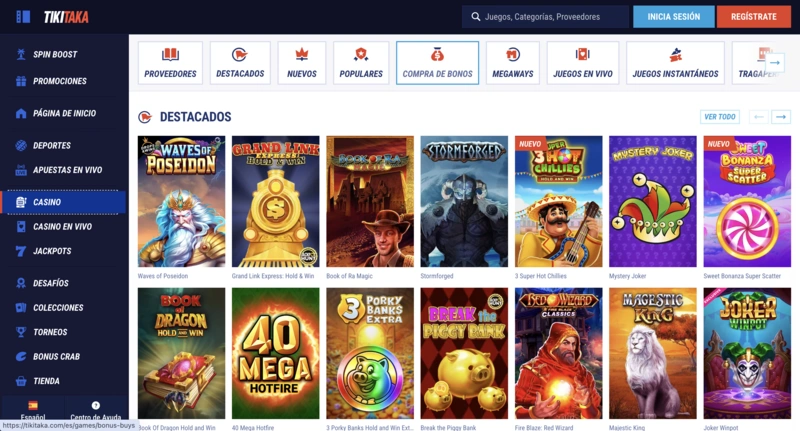Open the Español language selector
This screenshot has width=800, height=431.
pos(33,411)
